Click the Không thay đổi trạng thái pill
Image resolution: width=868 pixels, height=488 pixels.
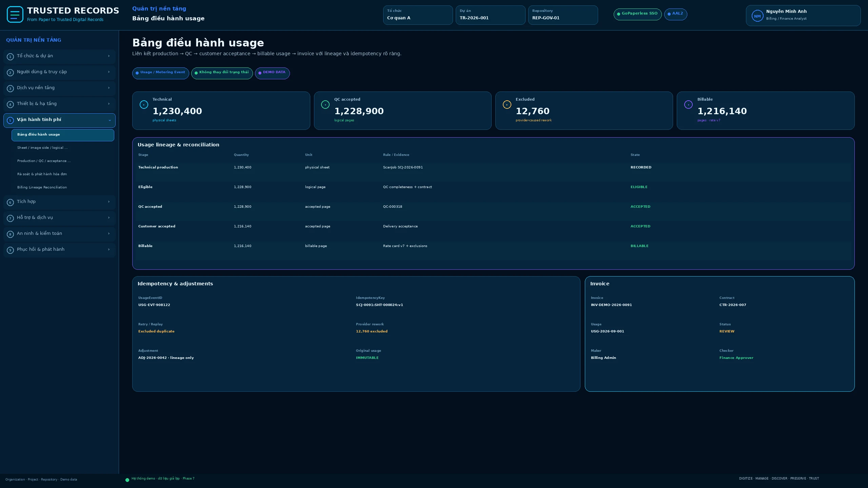(222, 73)
